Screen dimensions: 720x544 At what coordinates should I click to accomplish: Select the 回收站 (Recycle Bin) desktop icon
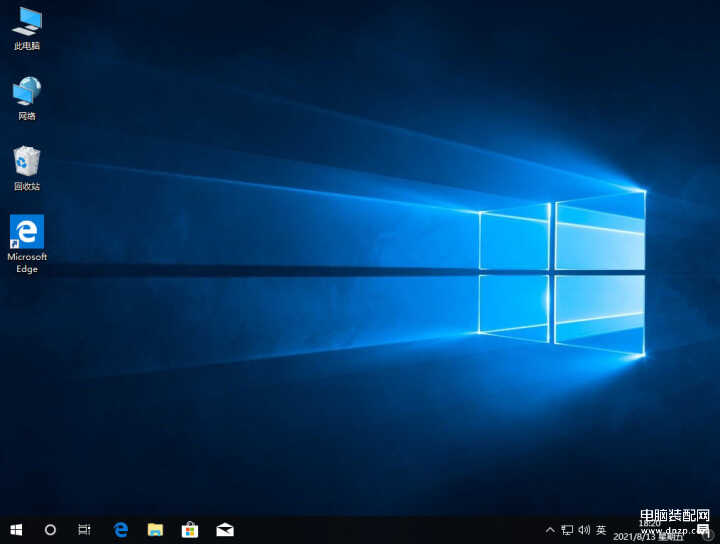tap(27, 165)
